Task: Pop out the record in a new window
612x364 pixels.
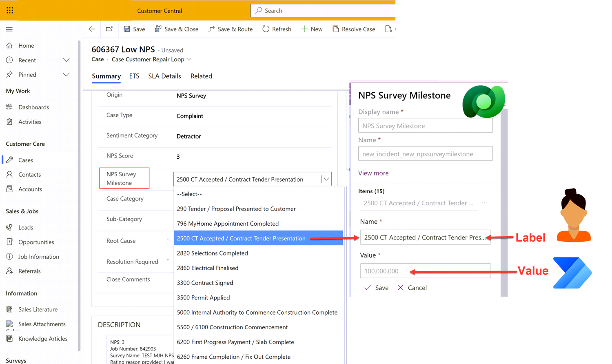Action: (109, 29)
